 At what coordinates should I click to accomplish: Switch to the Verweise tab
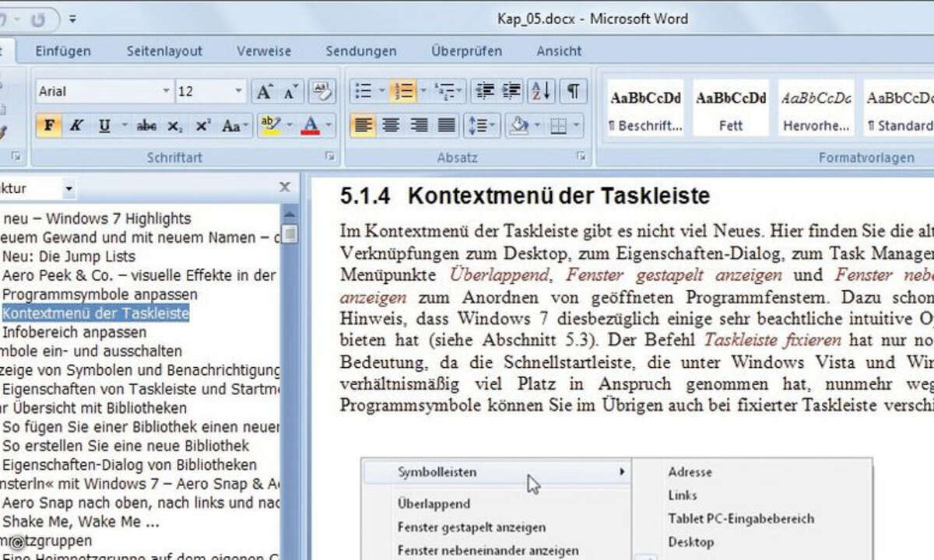pos(264,51)
